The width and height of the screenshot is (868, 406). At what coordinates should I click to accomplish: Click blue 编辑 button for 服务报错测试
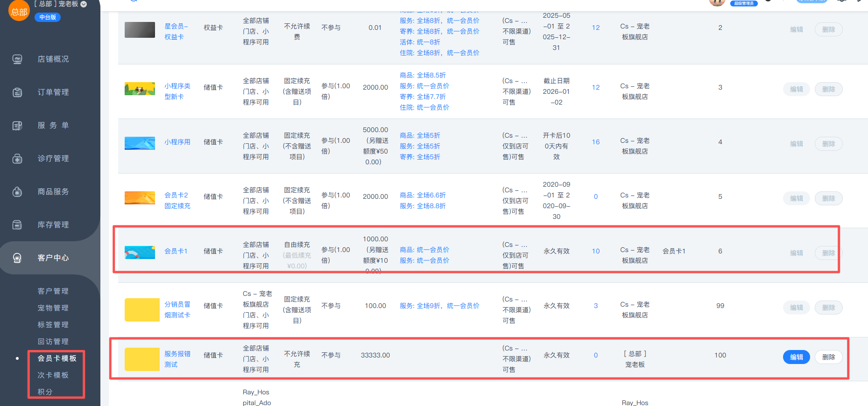coord(796,357)
